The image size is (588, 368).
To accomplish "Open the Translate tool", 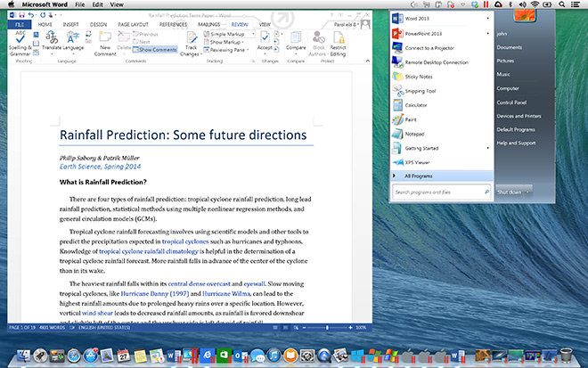I will click(x=52, y=40).
